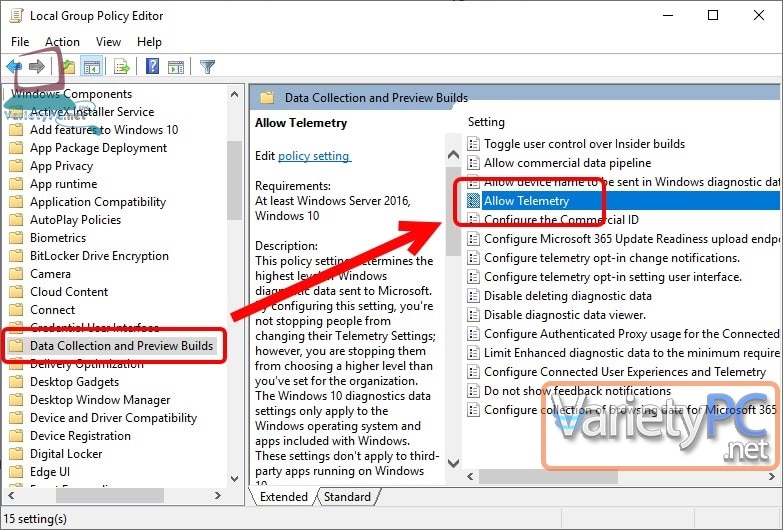Click folder icon next to Connect

pos(16,310)
